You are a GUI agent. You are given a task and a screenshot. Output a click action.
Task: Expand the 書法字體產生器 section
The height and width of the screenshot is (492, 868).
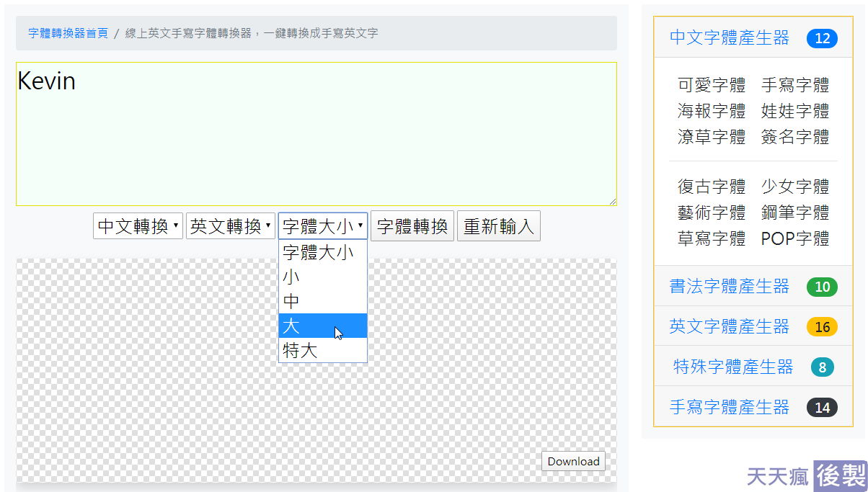pyautogui.click(x=730, y=287)
